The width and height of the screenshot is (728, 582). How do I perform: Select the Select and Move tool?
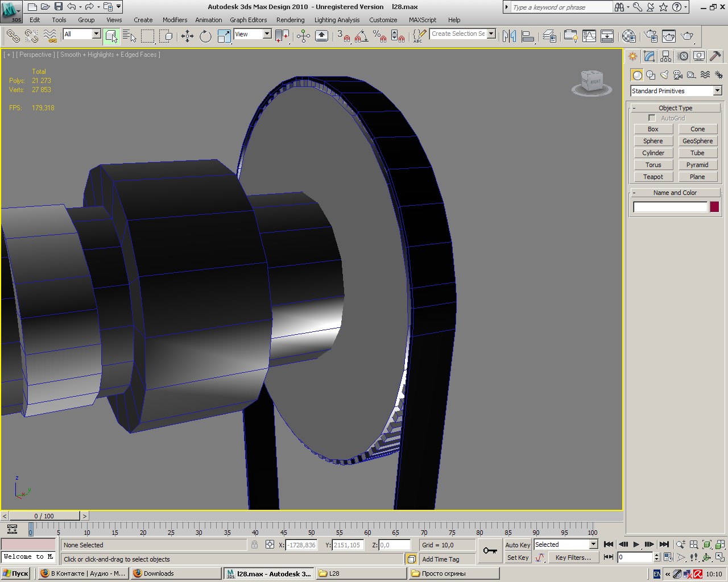187,36
